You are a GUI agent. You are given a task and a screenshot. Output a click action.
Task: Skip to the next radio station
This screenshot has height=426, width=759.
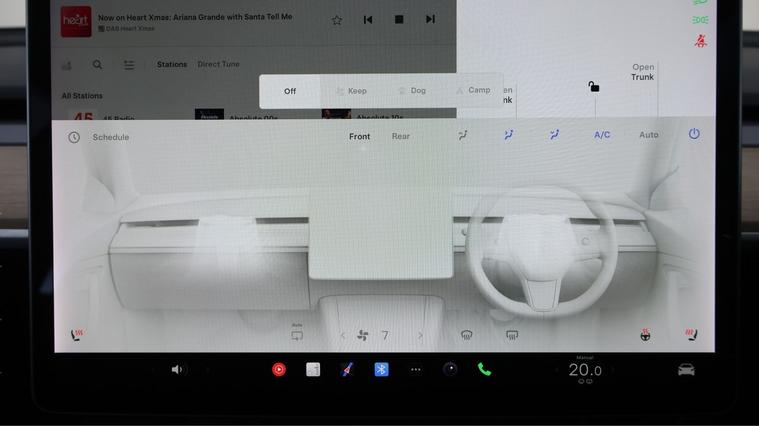pos(430,19)
